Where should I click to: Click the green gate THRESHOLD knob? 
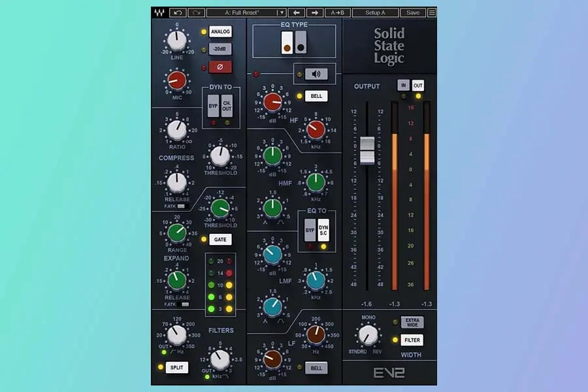coord(220,208)
